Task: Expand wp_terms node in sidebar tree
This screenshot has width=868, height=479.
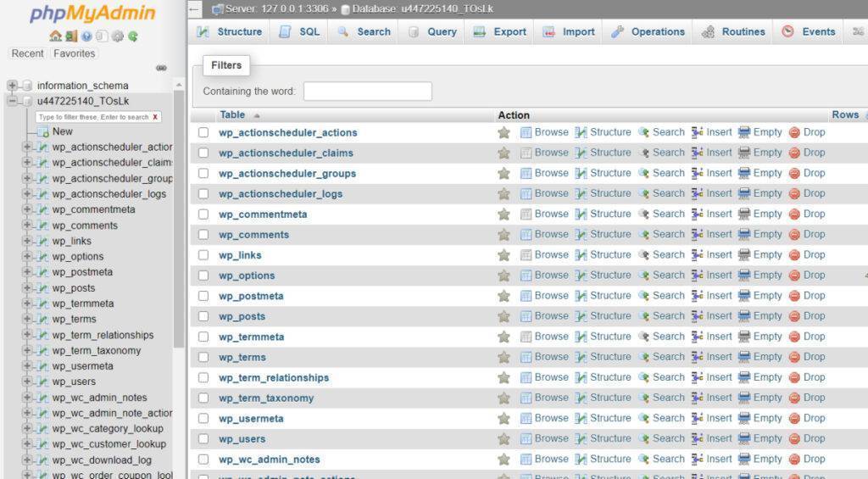Action: (x=26, y=319)
